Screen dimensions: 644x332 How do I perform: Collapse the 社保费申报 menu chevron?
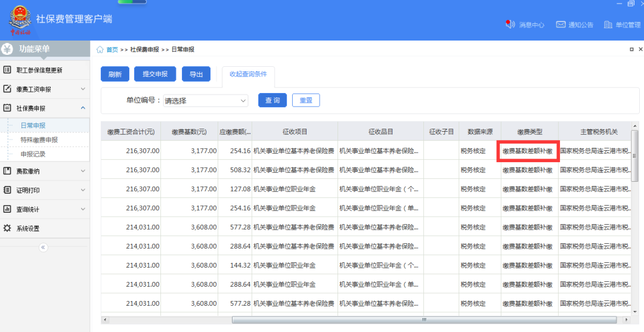[83, 108]
